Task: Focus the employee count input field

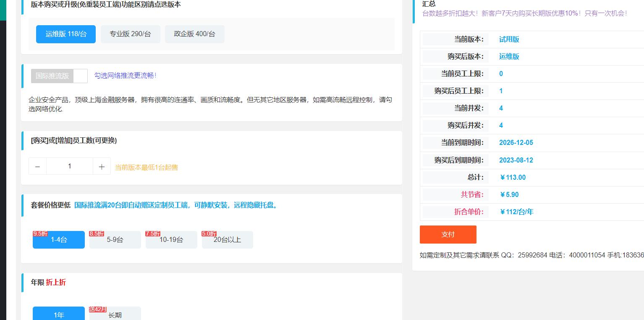Action: (x=69, y=166)
